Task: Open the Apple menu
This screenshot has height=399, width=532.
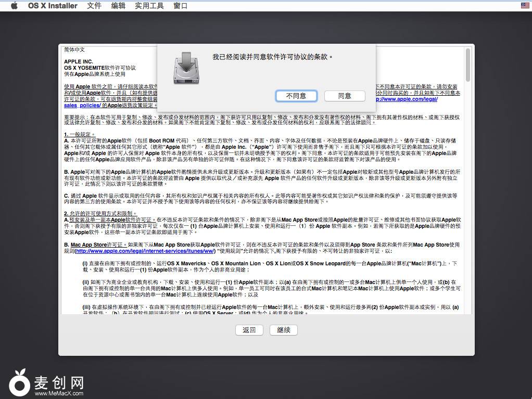Action: (x=14, y=6)
